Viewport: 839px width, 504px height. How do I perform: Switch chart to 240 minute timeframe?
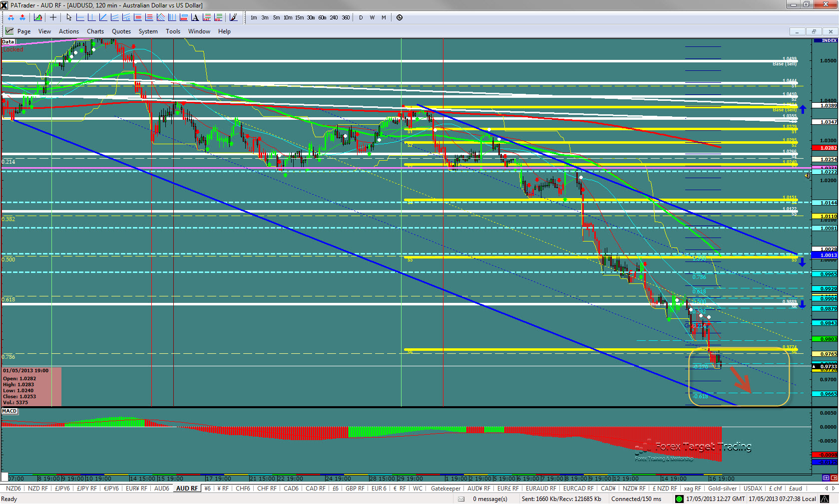click(x=334, y=17)
